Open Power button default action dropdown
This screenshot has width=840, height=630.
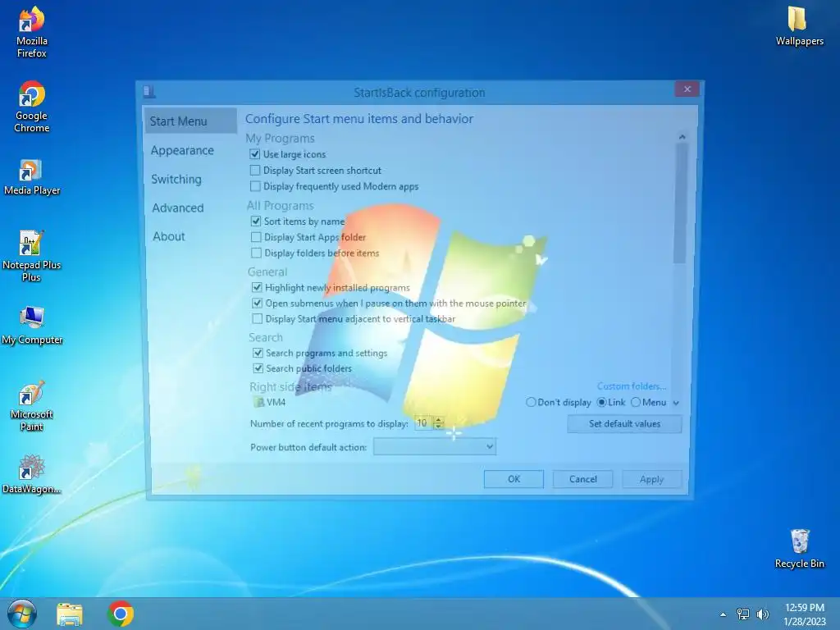[435, 447]
